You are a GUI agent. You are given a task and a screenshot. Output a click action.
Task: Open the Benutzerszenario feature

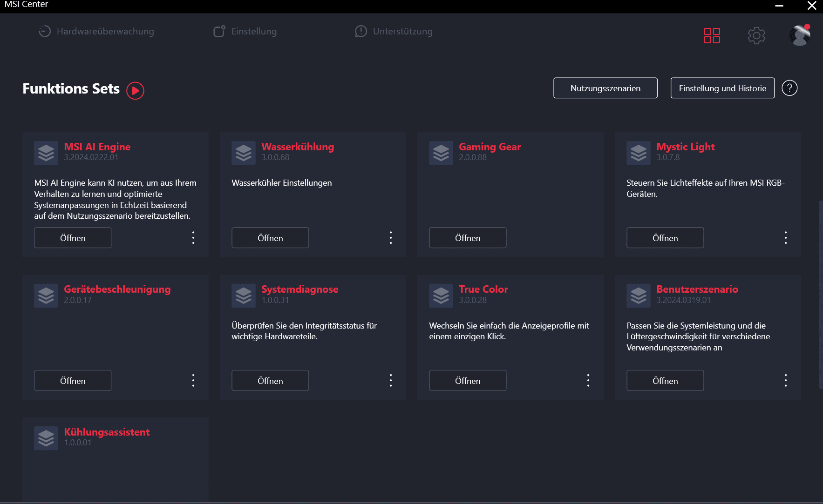(x=665, y=381)
